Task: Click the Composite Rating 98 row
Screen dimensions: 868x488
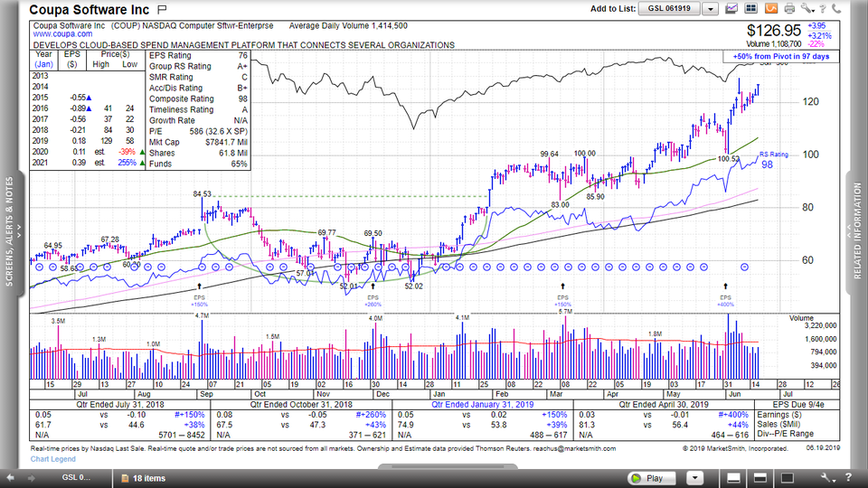Action: tap(198, 99)
